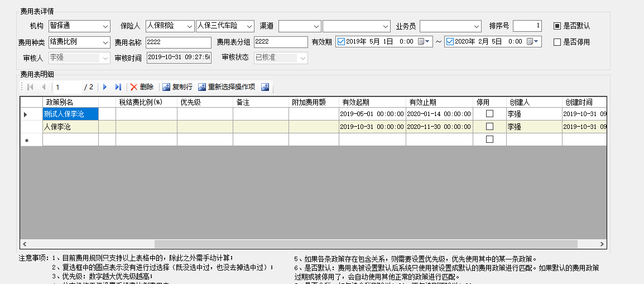Toggle 是否默认 checkbox
Viewport: 644px width, 284px height.
(557, 26)
